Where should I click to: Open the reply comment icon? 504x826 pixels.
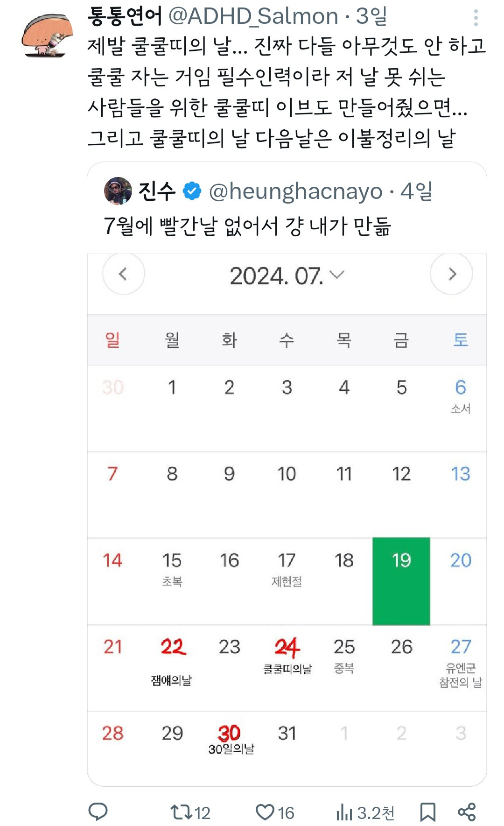point(98,812)
